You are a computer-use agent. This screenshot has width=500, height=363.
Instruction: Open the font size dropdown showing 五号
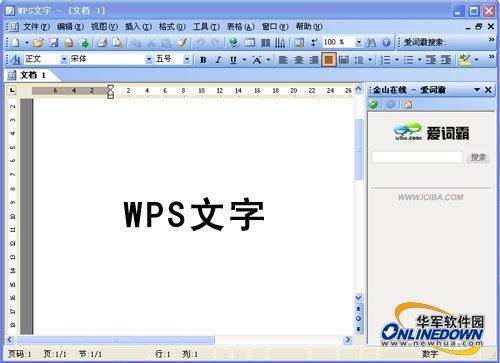pyautogui.click(x=187, y=59)
